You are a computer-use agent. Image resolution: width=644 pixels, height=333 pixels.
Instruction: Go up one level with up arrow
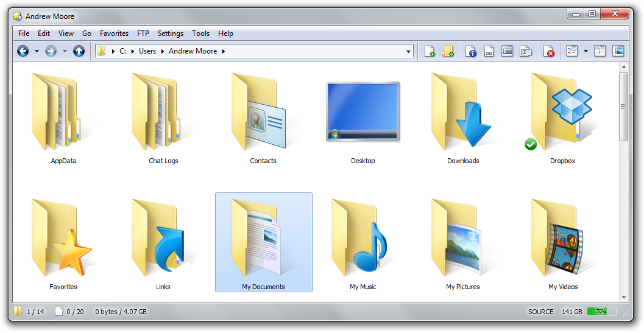tap(79, 51)
